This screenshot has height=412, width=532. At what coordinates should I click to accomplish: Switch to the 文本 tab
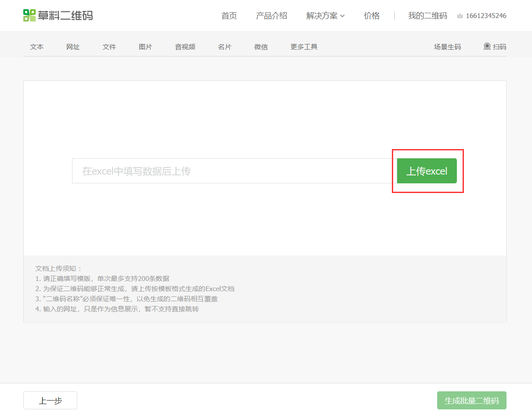36,47
